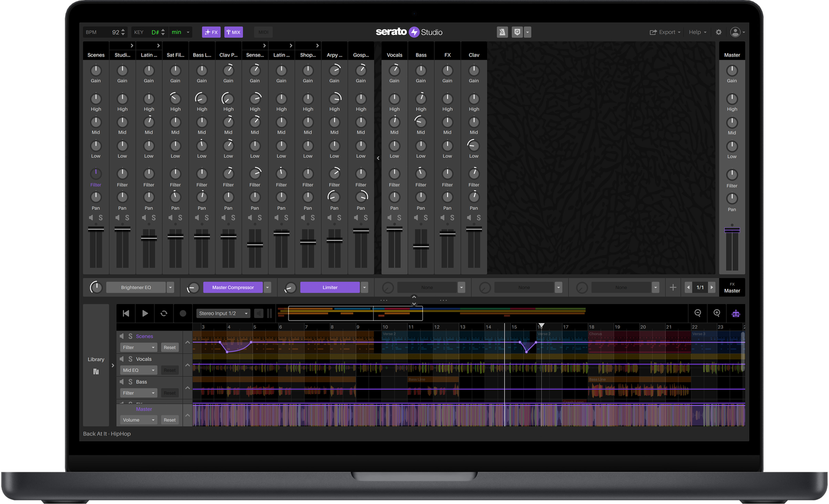
Task: Open the Help menu
Action: point(697,32)
